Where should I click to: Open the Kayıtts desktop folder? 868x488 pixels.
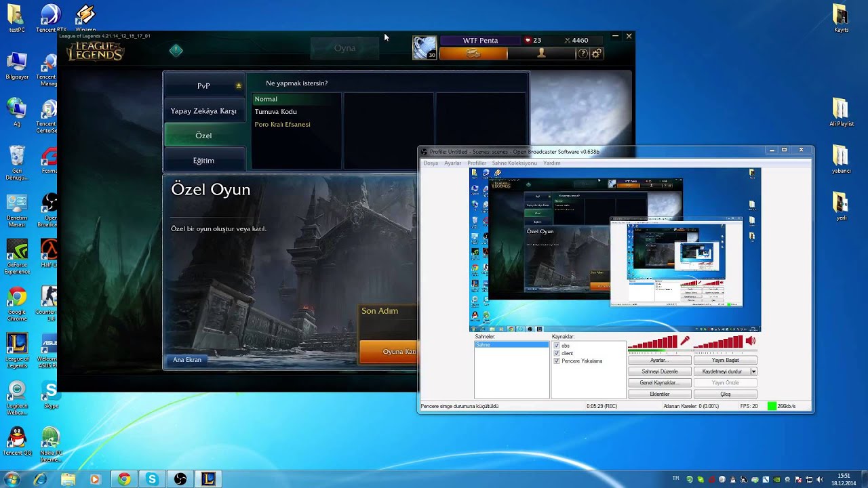(x=841, y=18)
